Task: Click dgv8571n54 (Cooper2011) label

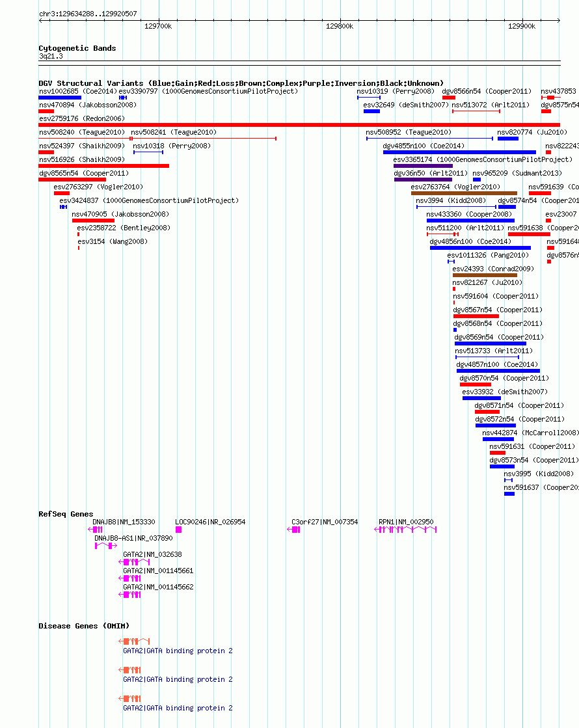Action: click(519, 406)
